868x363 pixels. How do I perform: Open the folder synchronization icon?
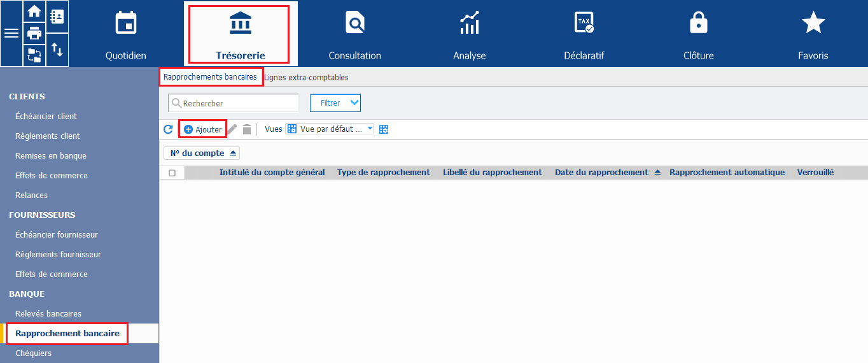(x=34, y=55)
